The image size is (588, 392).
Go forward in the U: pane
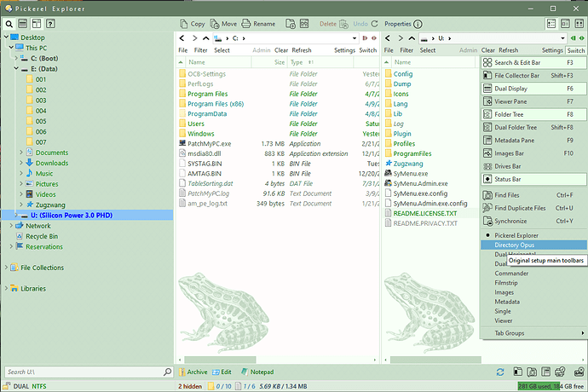(x=401, y=38)
